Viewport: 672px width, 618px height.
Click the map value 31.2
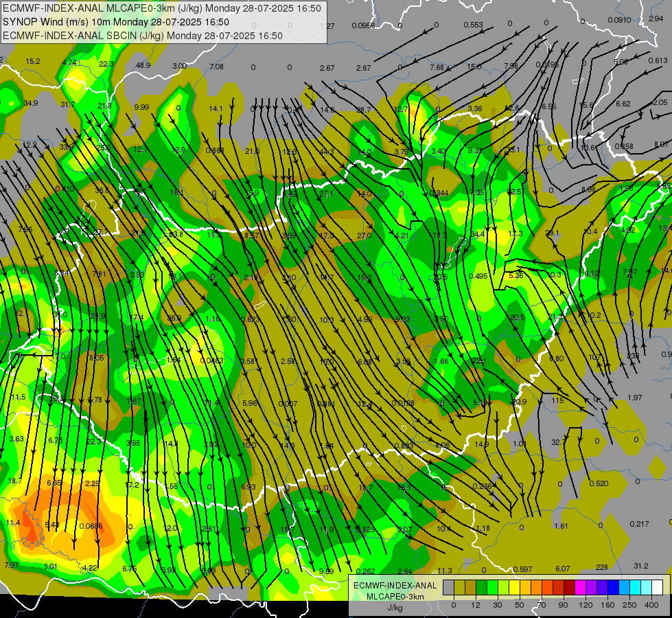point(640,566)
